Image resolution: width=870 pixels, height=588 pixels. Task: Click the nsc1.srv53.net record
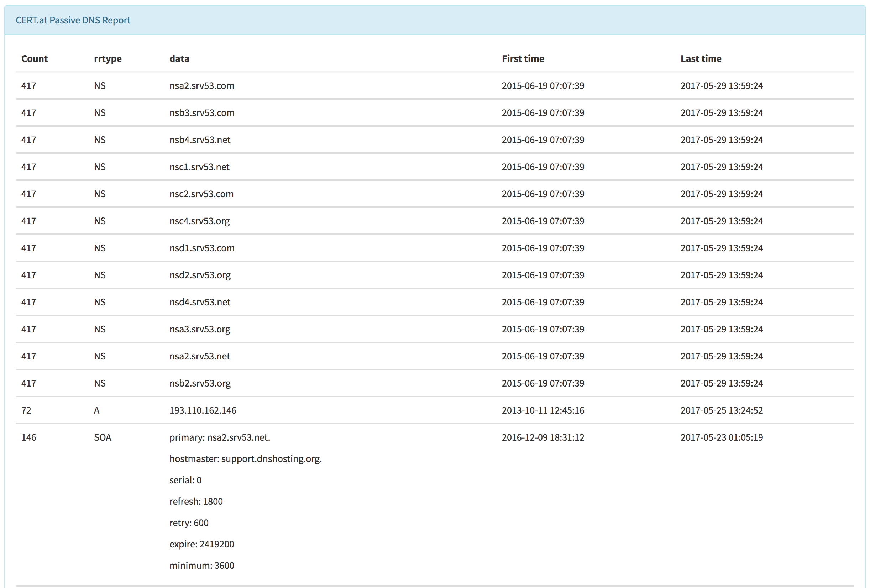199,167
